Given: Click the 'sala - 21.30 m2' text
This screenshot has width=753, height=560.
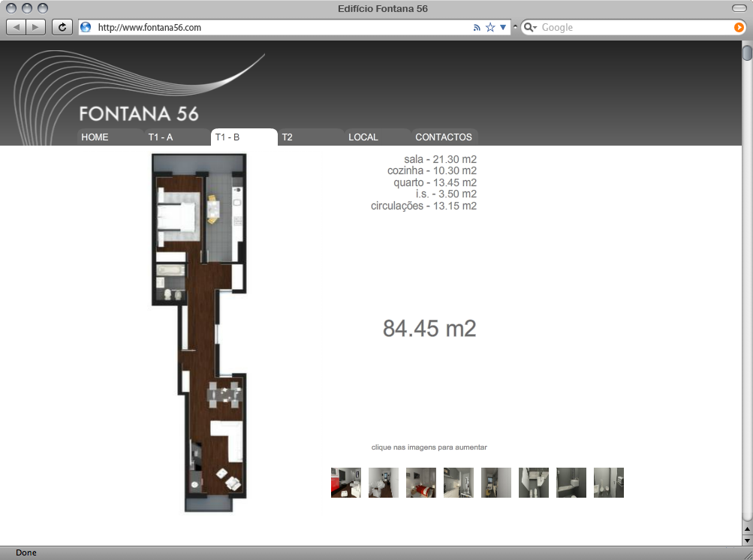Looking at the screenshot, I should (440, 159).
